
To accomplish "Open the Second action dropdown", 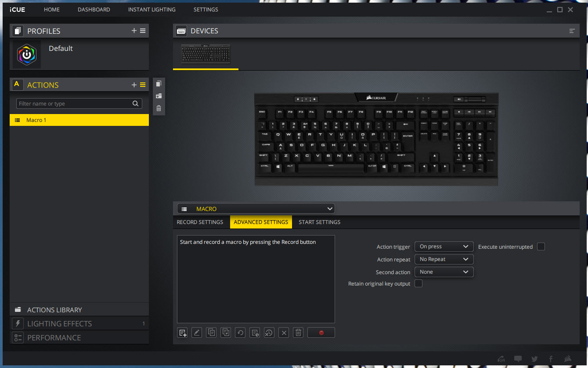I will click(444, 272).
